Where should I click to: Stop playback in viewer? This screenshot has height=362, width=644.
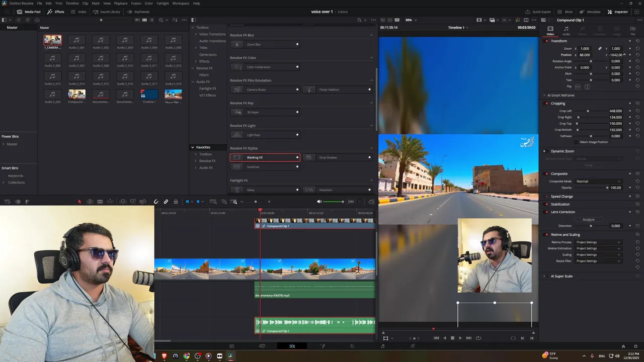click(x=452, y=338)
